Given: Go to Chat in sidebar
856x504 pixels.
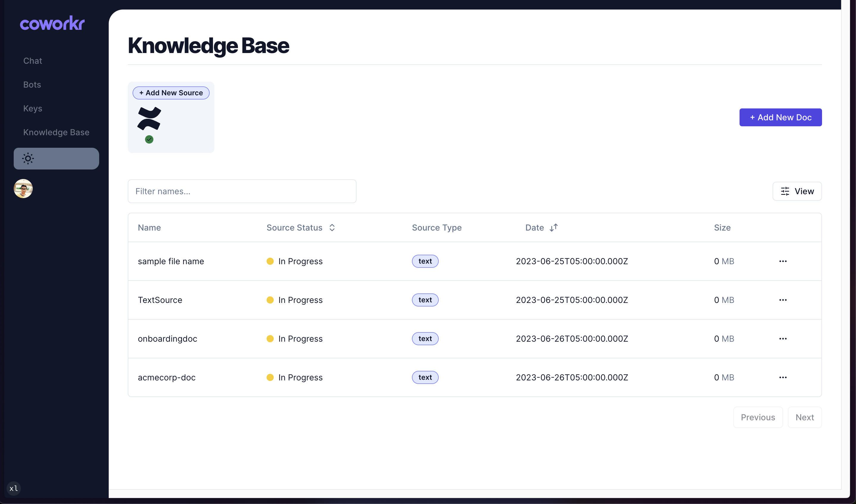Looking at the screenshot, I should (32, 61).
